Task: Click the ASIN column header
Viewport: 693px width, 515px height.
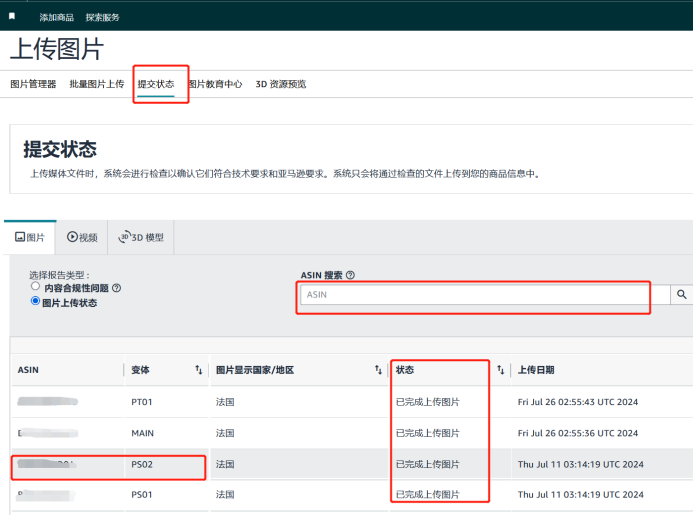Action: point(28,370)
